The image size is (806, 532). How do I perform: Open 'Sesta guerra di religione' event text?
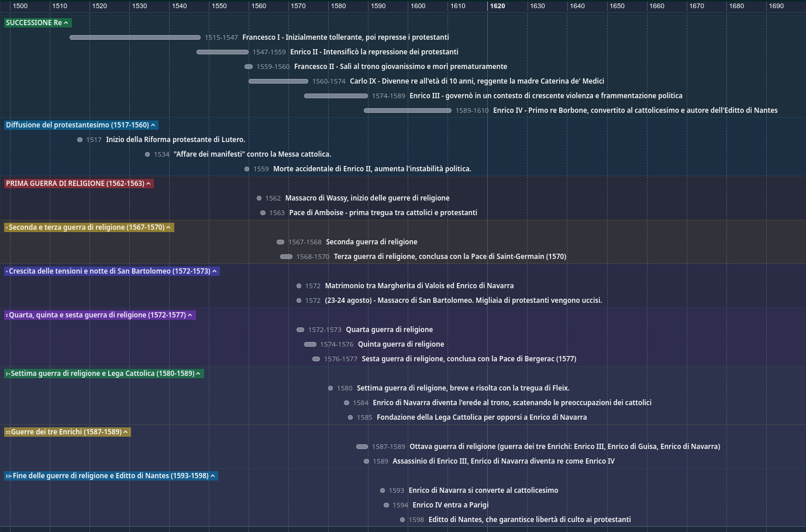[x=469, y=359]
